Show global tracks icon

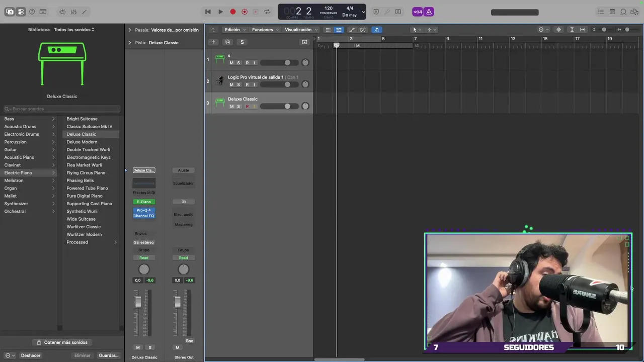304,42
